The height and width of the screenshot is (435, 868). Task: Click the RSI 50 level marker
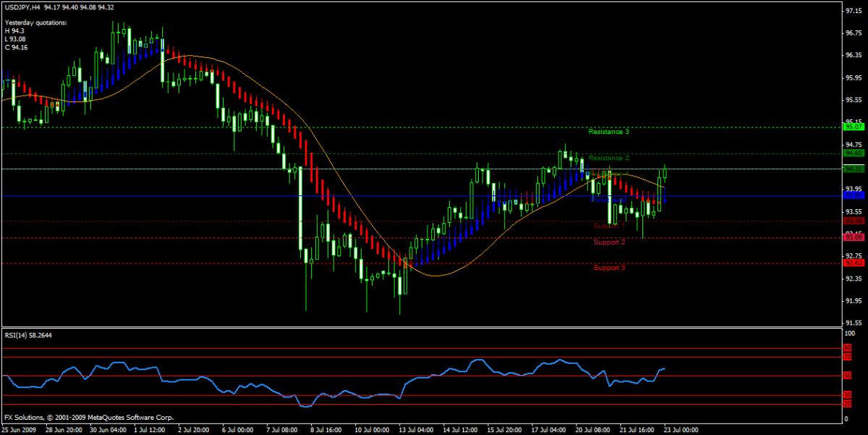(848, 376)
